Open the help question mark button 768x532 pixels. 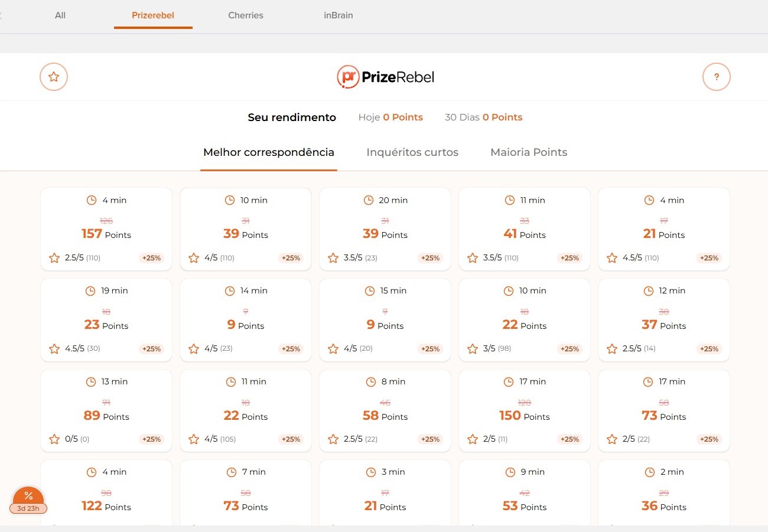pyautogui.click(x=716, y=77)
